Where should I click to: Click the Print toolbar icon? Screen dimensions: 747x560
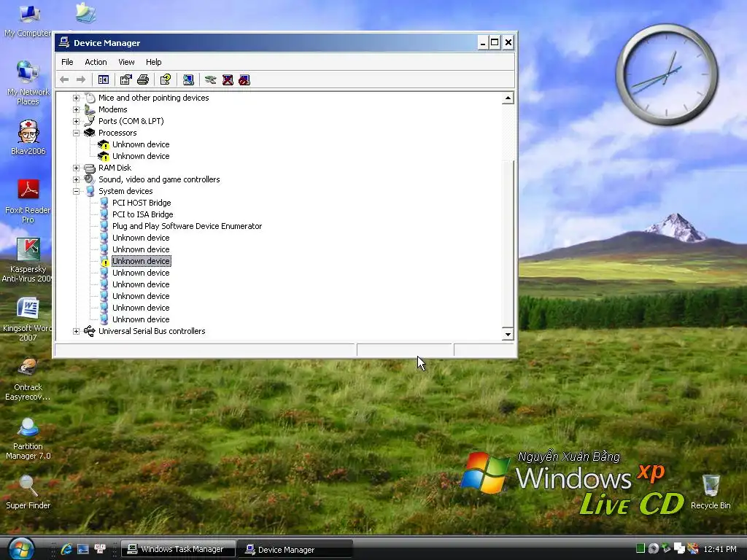click(143, 80)
